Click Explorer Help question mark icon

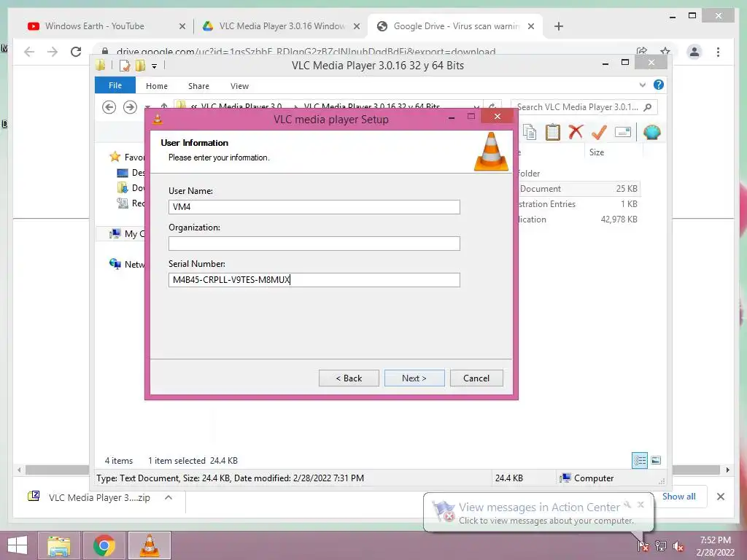[x=659, y=85]
